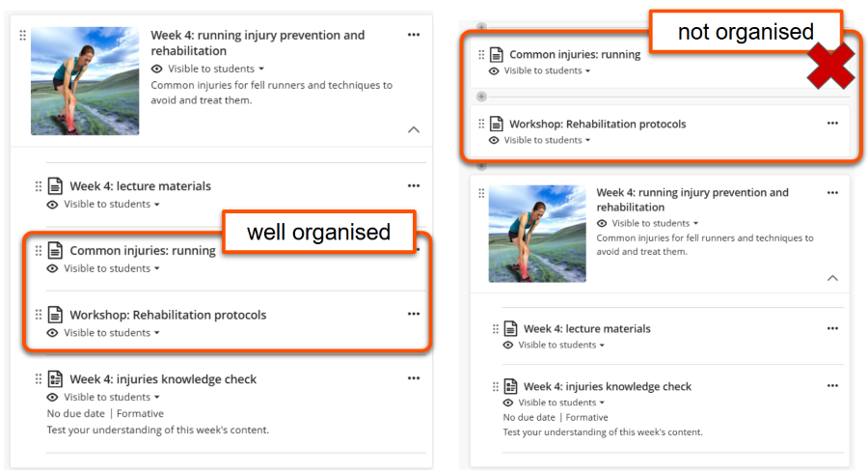Open Common injuries: running in the right panel
Image resolution: width=868 pixels, height=473 pixels.
[575, 55]
